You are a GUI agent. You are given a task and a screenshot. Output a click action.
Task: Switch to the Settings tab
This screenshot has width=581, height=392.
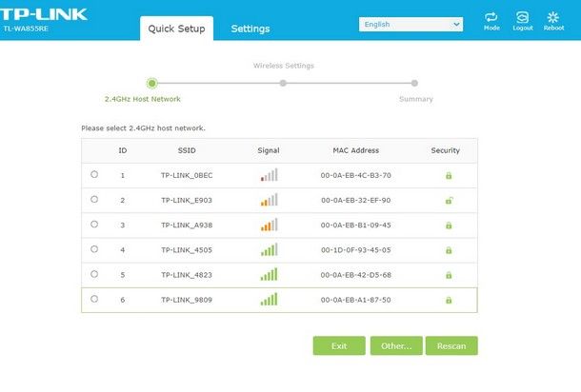[250, 29]
